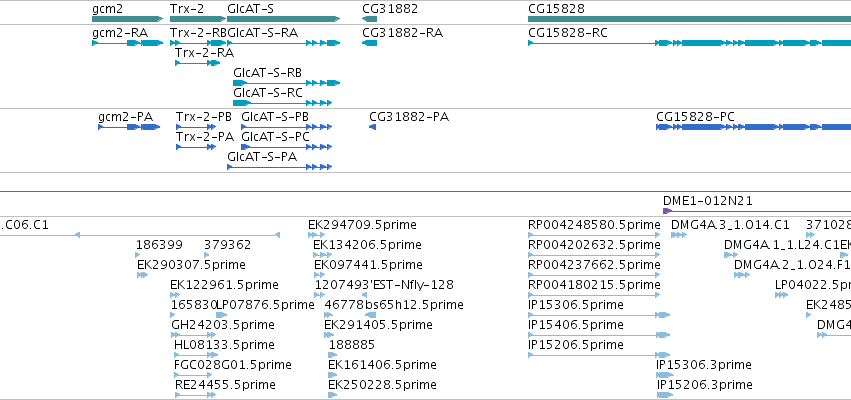Open the gcm2-RA transcript
Viewport: 851px width, 400px height.
coord(128,43)
